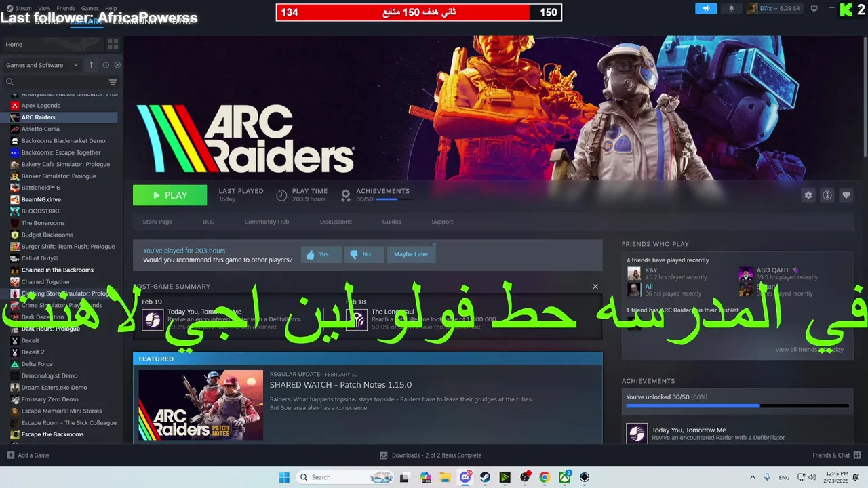Open the Friends menu
Screen dimensions: 868x488
click(x=66, y=9)
